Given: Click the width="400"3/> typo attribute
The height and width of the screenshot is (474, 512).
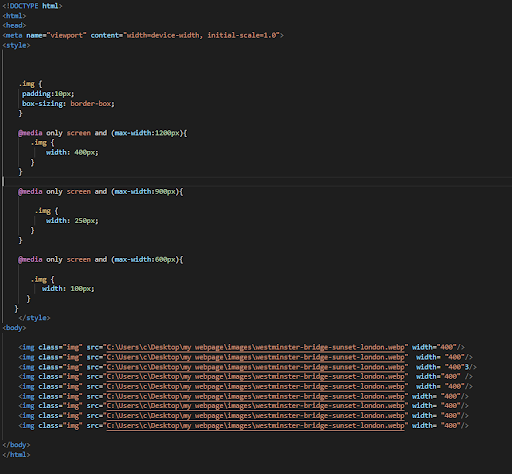Looking at the screenshot, I should pyautogui.click(x=446, y=367).
